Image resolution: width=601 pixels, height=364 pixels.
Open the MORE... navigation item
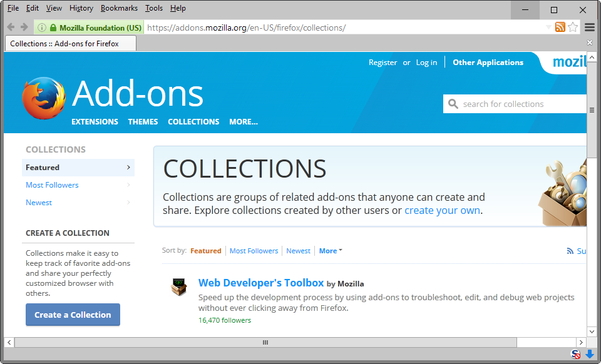click(244, 122)
